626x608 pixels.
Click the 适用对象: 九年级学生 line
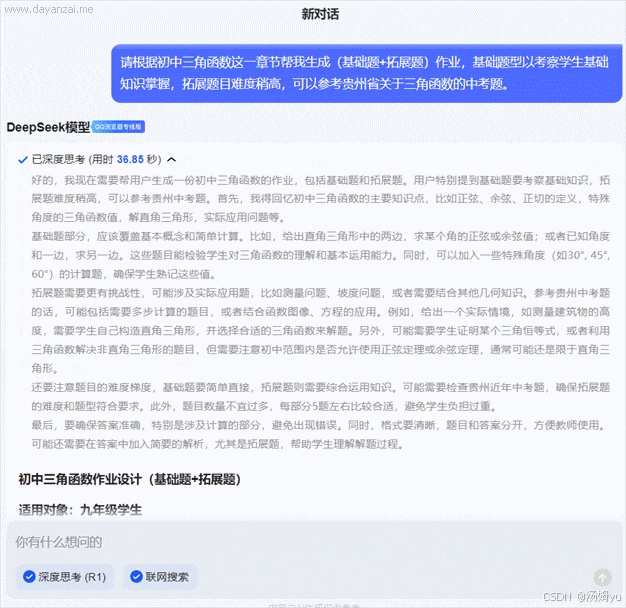click(80, 510)
